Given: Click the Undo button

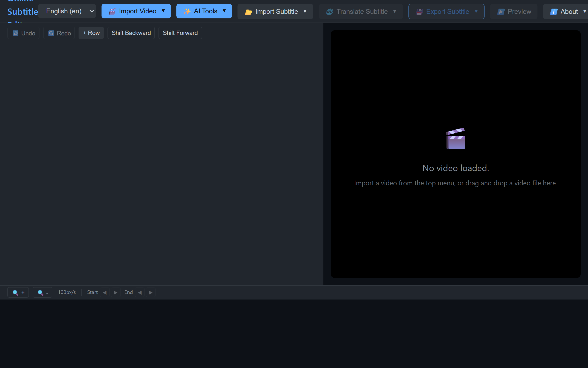Looking at the screenshot, I should click(23, 33).
